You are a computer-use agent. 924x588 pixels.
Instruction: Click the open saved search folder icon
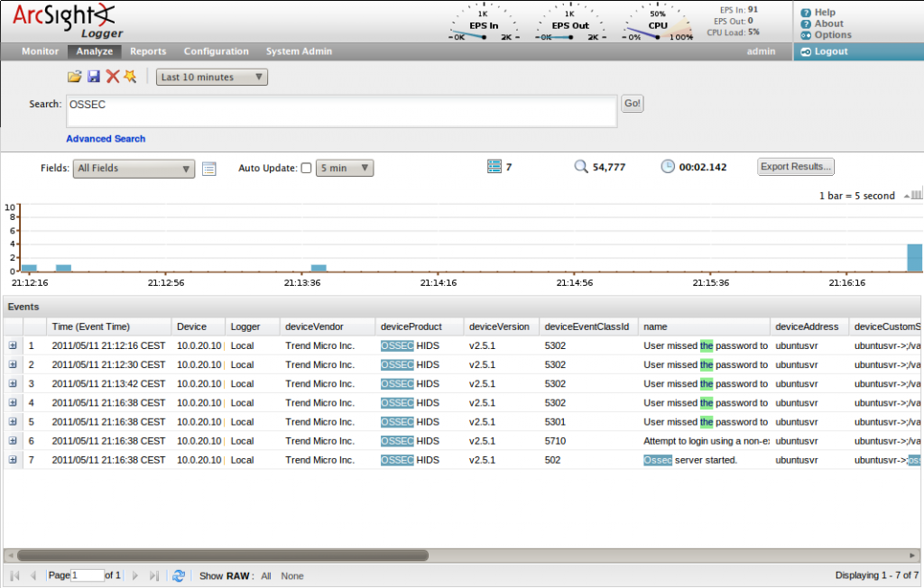point(75,78)
